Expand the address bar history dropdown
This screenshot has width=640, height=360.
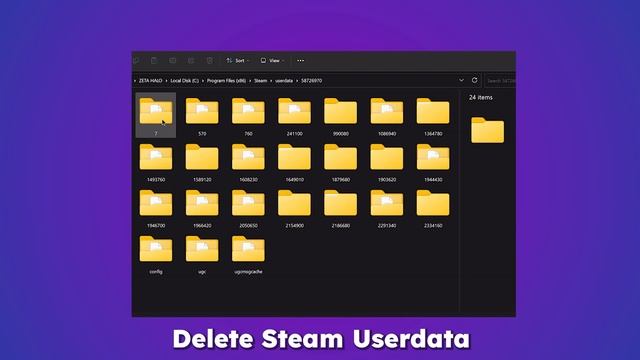point(461,80)
